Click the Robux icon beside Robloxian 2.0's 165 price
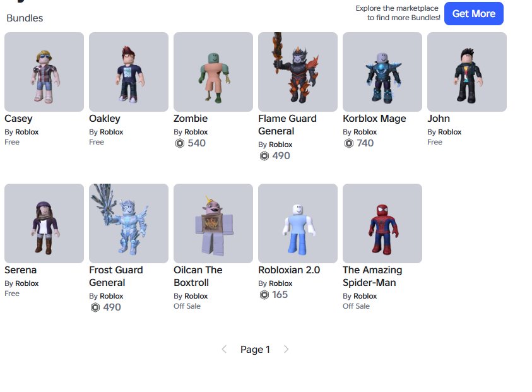The height and width of the screenshot is (392, 532). (x=264, y=295)
